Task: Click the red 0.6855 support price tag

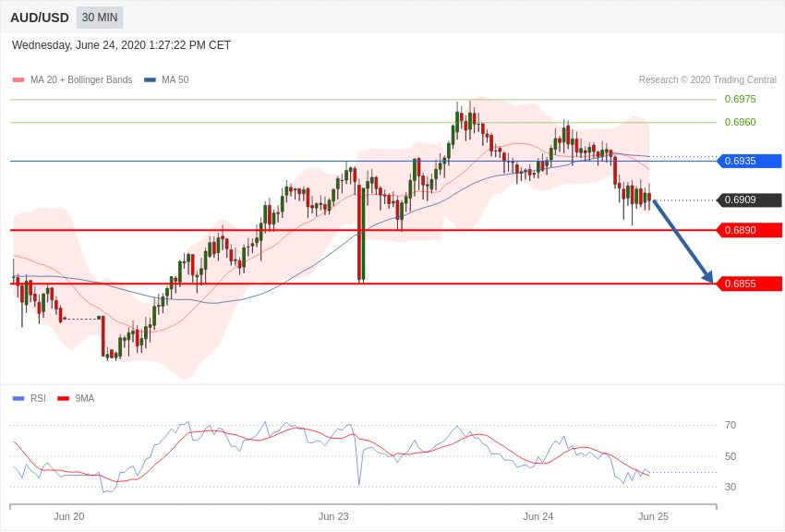Action: (x=750, y=284)
